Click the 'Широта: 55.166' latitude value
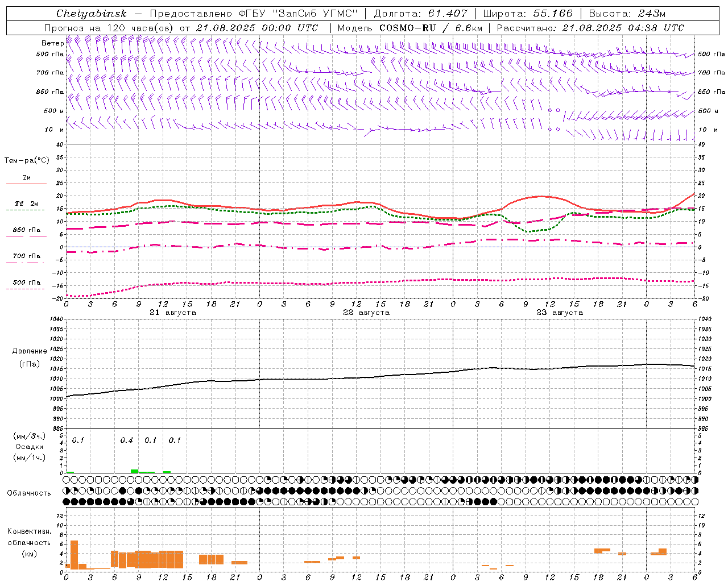728x582 pixels. (x=527, y=14)
